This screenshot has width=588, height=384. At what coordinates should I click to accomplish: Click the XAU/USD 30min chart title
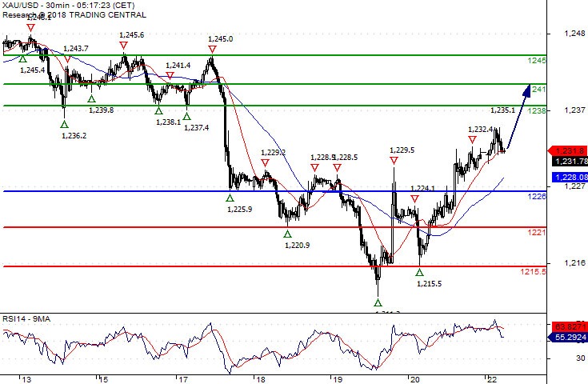(x=68, y=6)
